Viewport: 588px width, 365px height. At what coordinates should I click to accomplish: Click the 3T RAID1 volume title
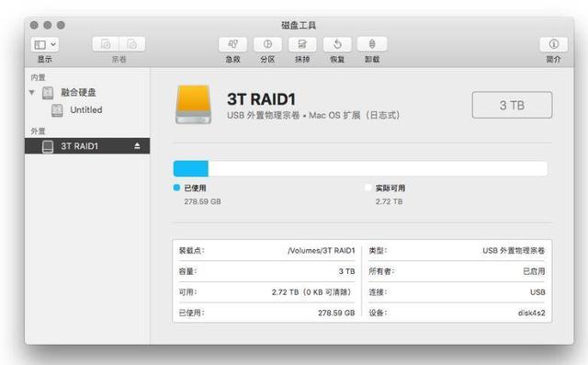click(x=261, y=99)
